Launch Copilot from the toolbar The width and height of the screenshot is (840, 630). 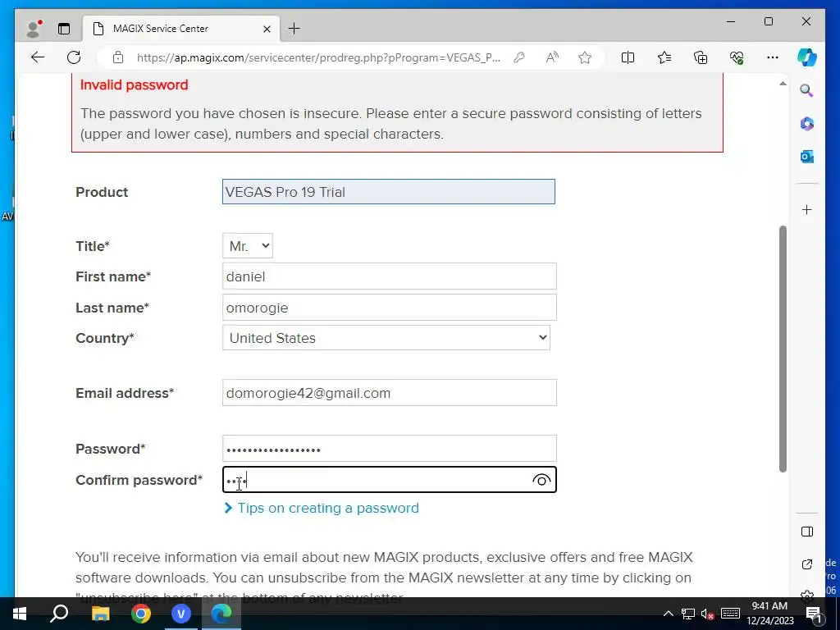(x=807, y=57)
